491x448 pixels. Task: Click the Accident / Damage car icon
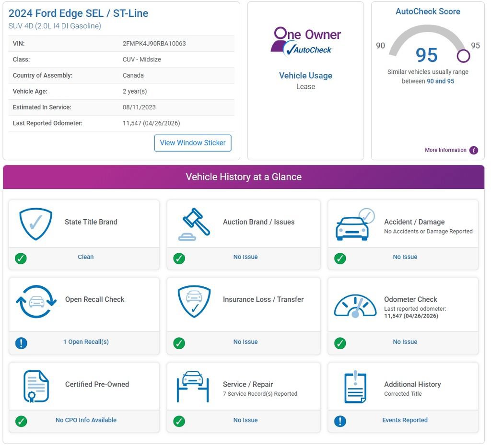click(x=355, y=224)
